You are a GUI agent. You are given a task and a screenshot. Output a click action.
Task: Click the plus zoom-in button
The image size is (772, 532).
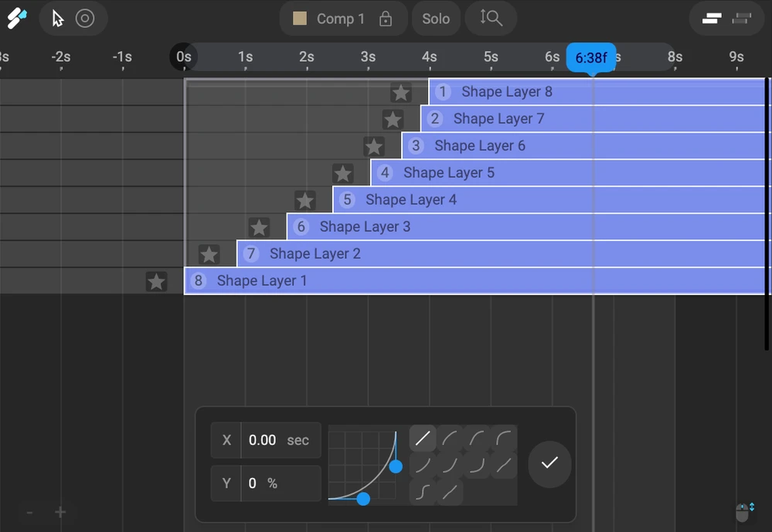60,512
